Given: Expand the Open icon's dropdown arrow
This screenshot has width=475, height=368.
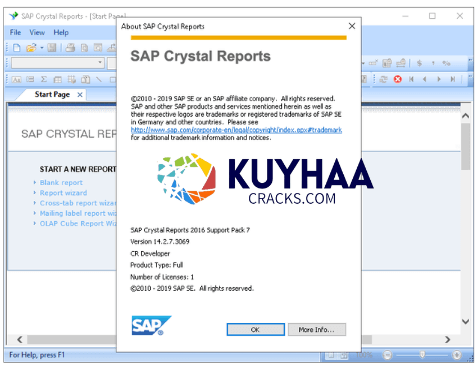Looking at the screenshot, I should [x=42, y=48].
